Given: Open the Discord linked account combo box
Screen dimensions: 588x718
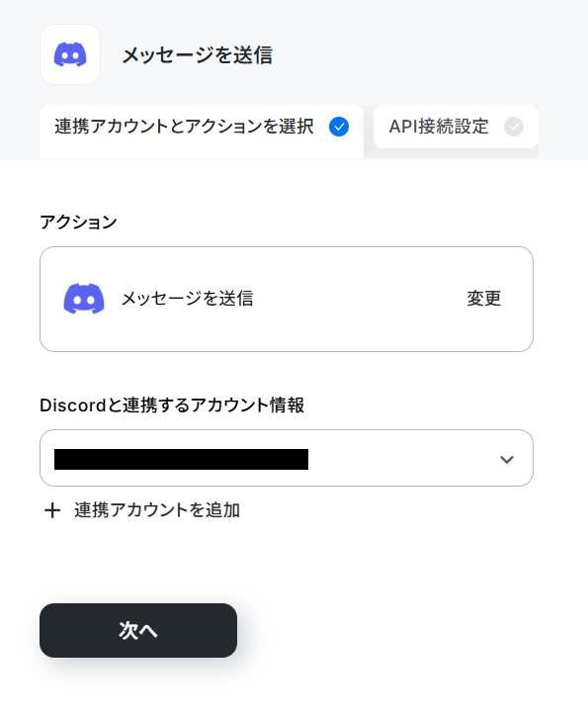Looking at the screenshot, I should (287, 458).
